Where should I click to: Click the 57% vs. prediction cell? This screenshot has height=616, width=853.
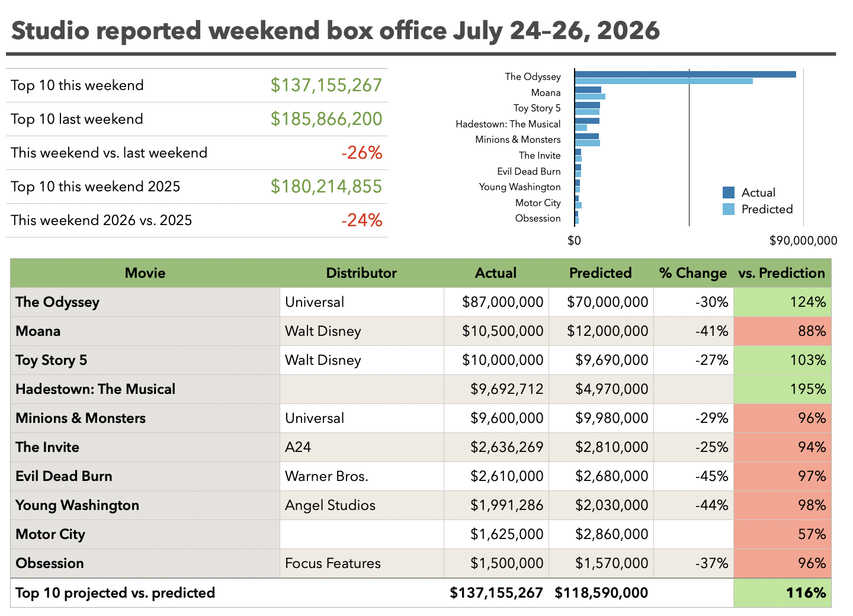(782, 534)
